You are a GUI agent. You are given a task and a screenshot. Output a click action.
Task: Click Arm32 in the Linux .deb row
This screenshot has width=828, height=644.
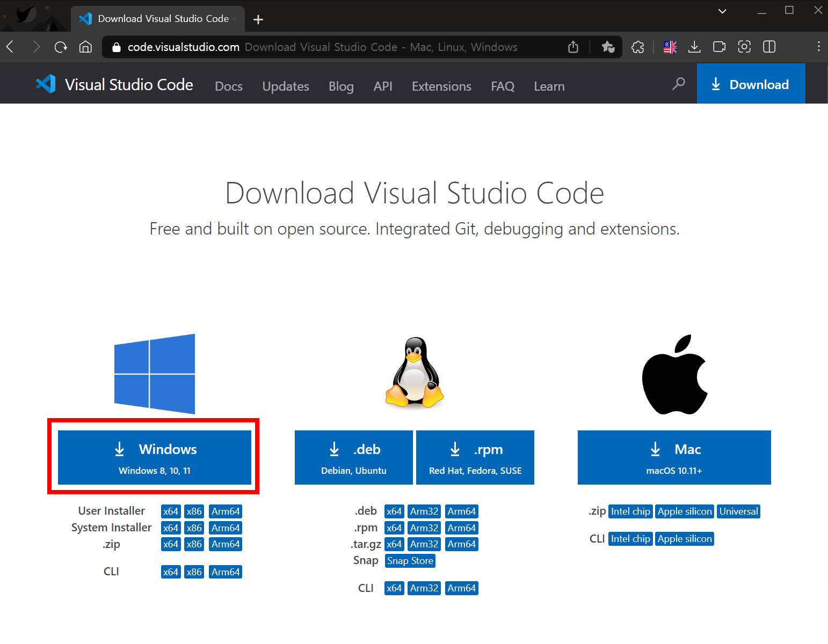424,511
